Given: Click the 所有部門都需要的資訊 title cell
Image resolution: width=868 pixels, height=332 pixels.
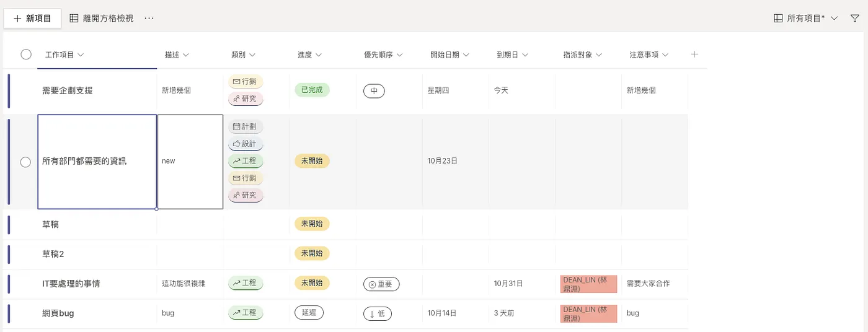Looking at the screenshot, I should [97, 162].
